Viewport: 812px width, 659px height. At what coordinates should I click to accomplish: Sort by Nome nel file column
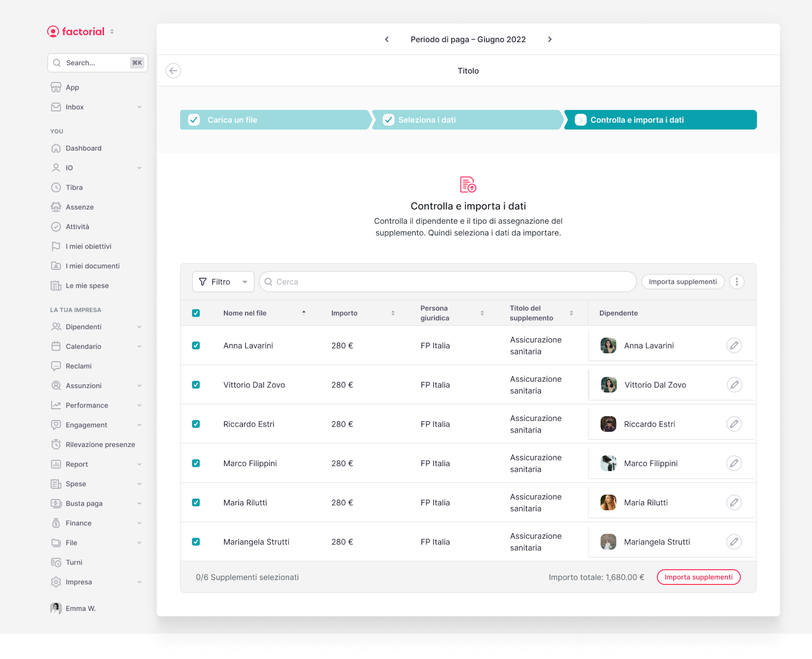tap(303, 313)
